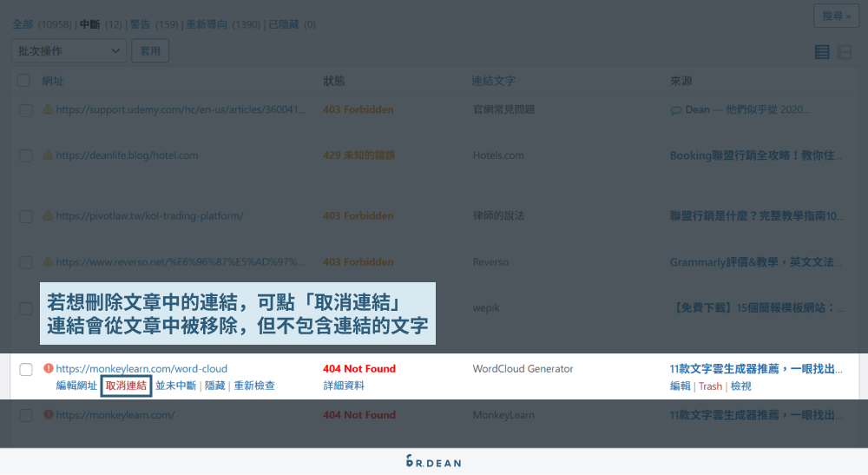Click 編輯網址 under monkeylearn word-cloud

click(76, 386)
